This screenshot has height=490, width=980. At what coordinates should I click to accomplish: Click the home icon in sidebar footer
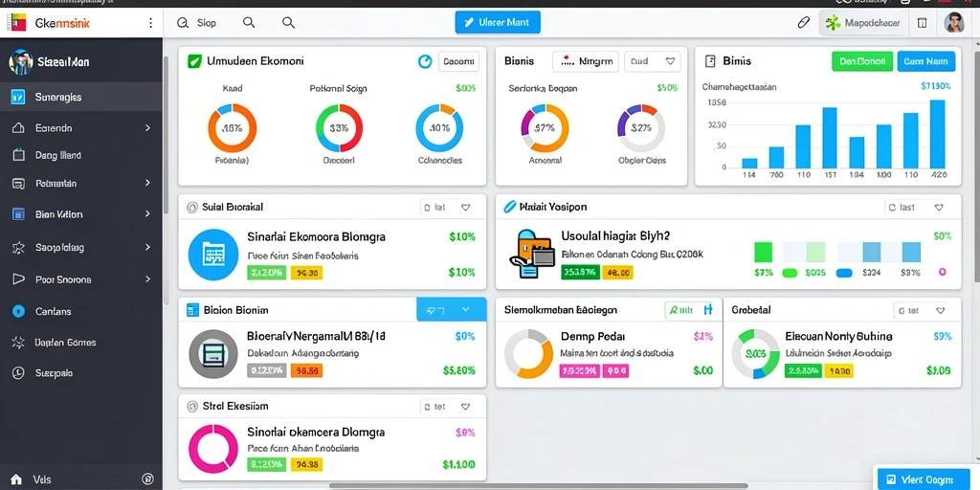[x=16, y=479]
